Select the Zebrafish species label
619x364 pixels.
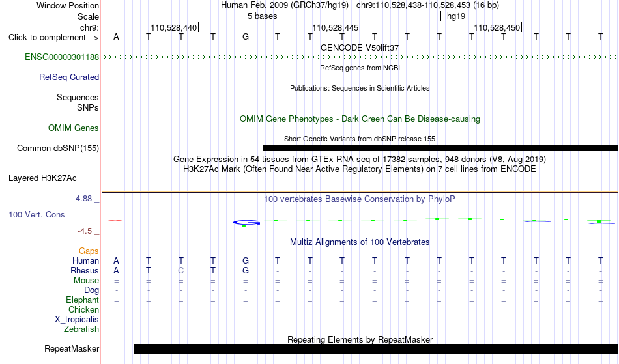[x=81, y=329]
